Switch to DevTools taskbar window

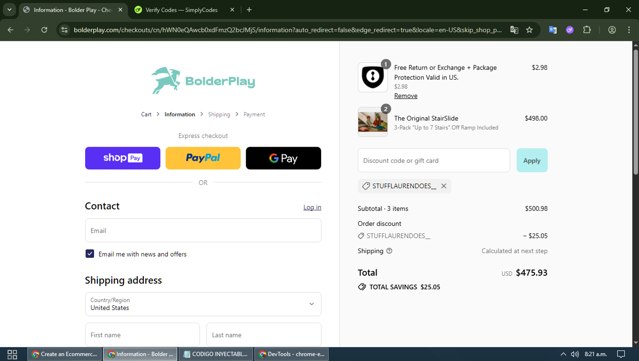click(x=291, y=354)
